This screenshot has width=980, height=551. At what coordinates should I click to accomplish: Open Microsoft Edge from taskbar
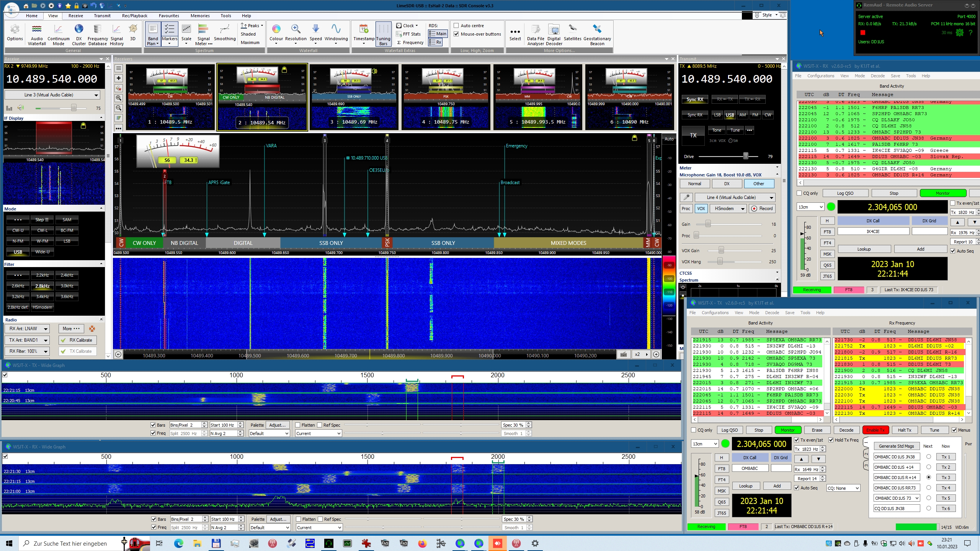click(178, 543)
